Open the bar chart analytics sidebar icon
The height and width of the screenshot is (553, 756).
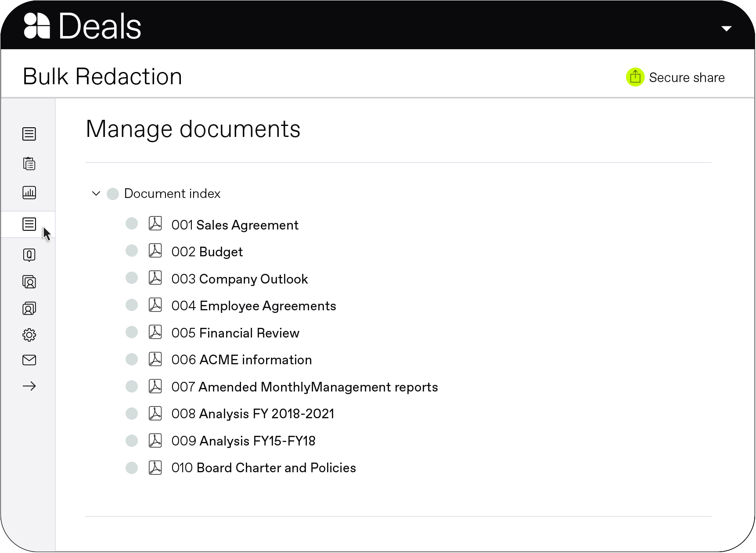click(29, 193)
